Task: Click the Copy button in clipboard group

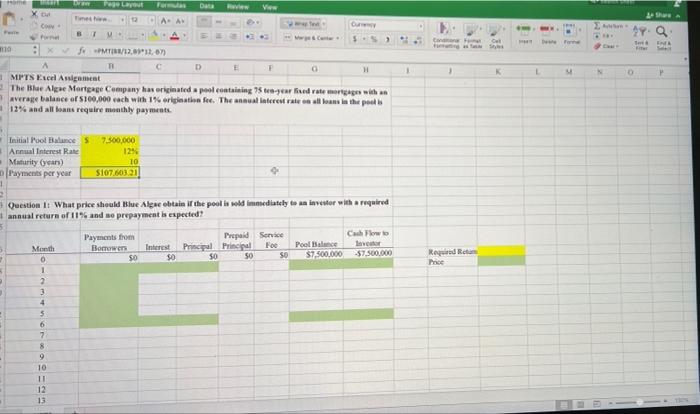Action: pyautogui.click(x=44, y=26)
